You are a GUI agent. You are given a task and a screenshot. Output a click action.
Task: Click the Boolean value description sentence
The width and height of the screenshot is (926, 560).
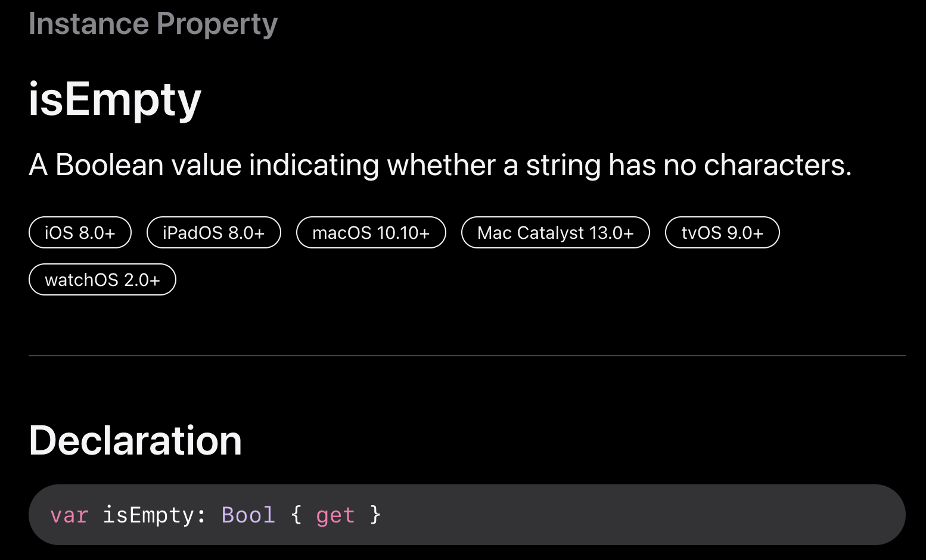click(x=440, y=165)
